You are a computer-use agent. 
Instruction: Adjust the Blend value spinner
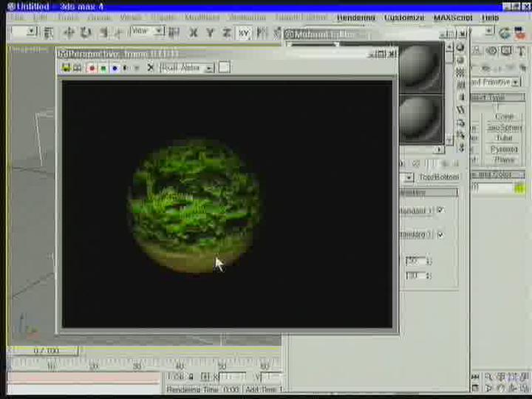429,261
